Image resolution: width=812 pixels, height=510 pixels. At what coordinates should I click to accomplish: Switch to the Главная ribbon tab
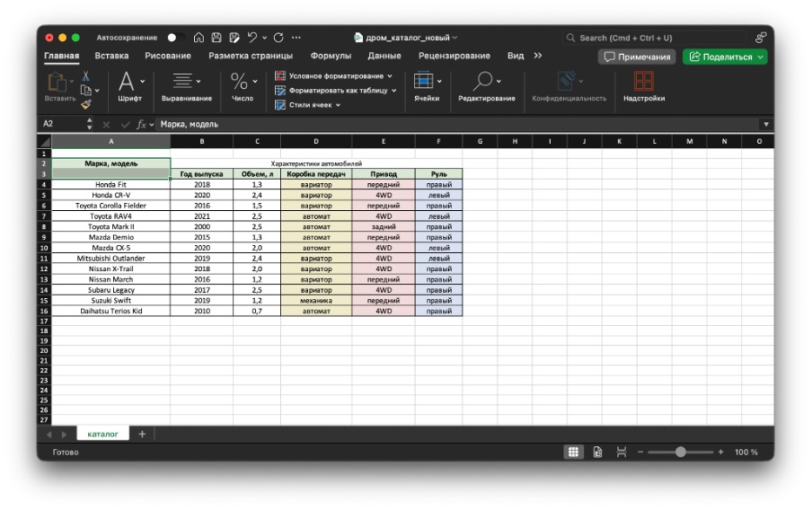click(x=62, y=56)
